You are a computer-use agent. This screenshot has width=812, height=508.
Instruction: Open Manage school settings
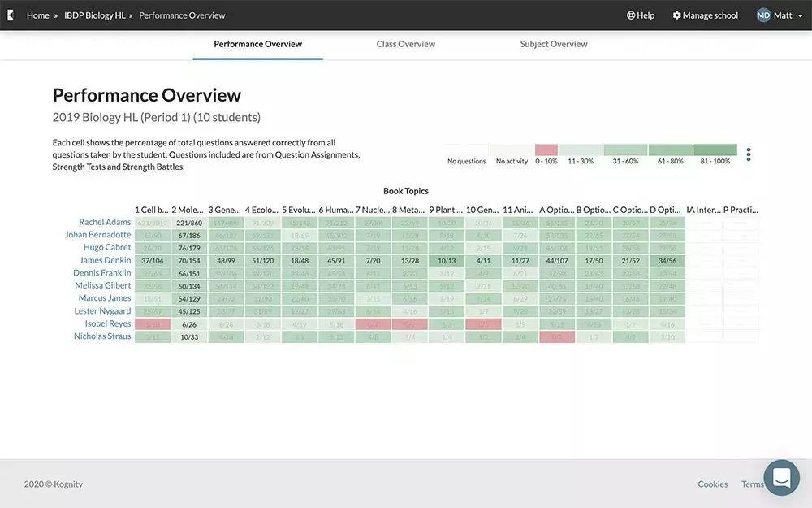(710, 15)
